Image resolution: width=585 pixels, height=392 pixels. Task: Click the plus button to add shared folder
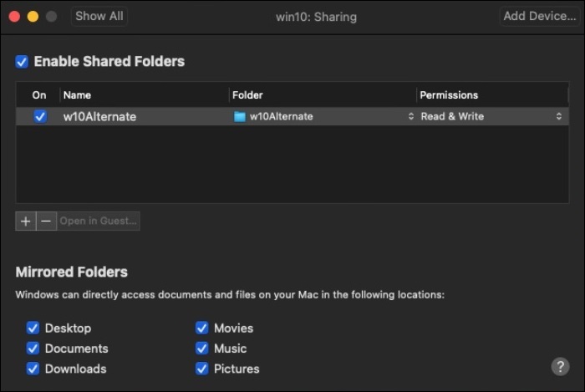(x=25, y=221)
